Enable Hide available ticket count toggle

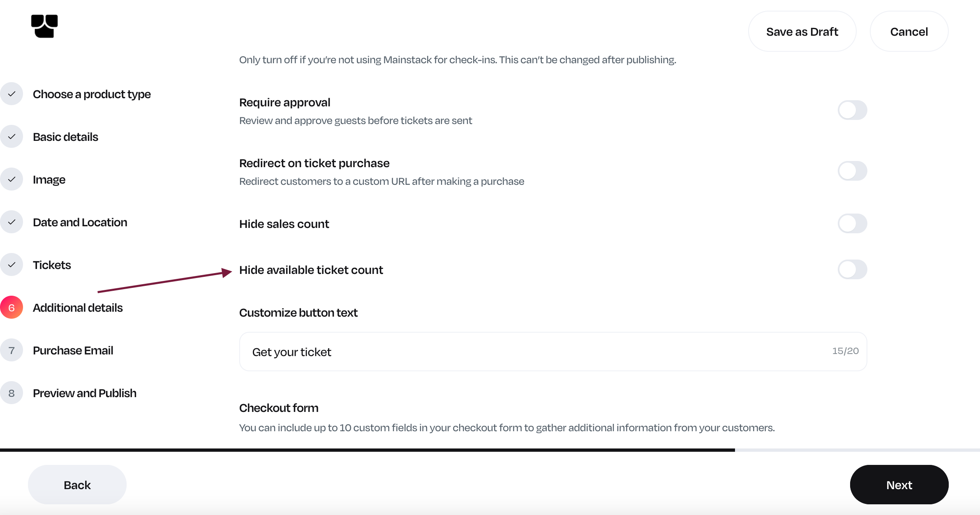tap(852, 269)
